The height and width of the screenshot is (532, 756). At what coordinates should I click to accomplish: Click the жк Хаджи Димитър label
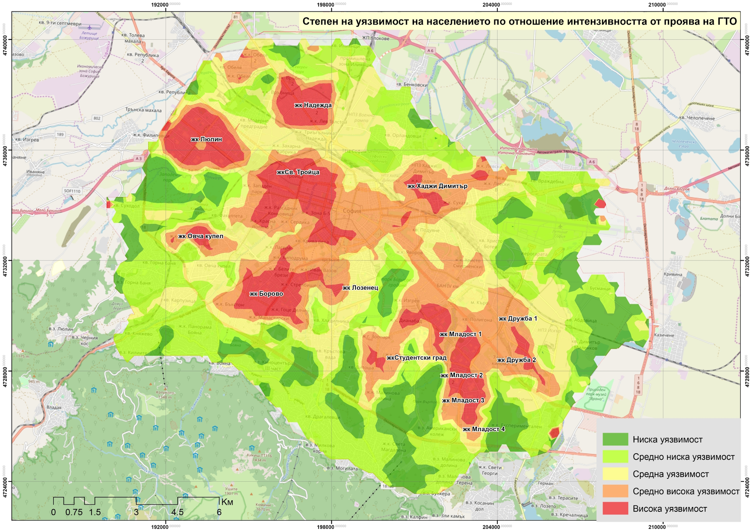point(437,186)
